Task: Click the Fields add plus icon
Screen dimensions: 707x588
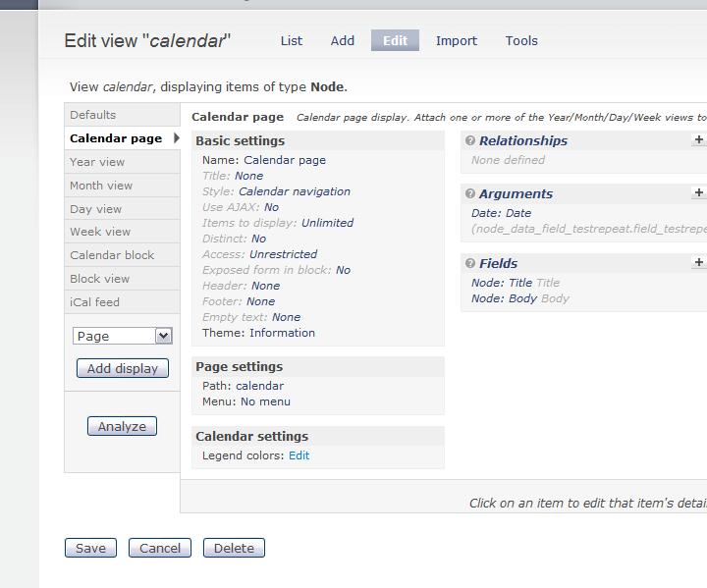Action: point(698,263)
